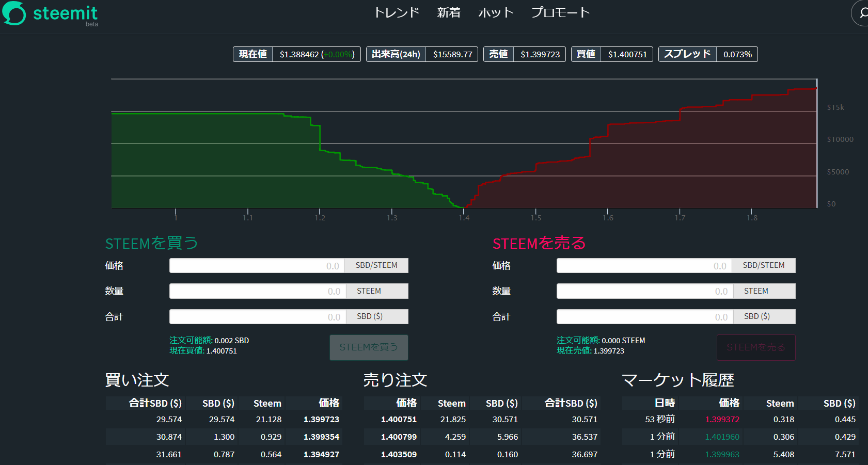The image size is (868, 465).
Task: Select the sell total SBD field
Action: (644, 317)
